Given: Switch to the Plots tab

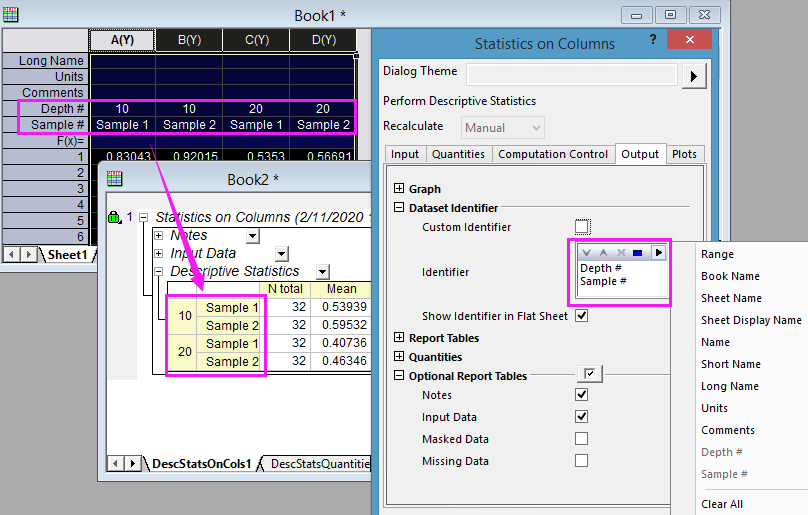Looking at the screenshot, I should tap(684, 154).
